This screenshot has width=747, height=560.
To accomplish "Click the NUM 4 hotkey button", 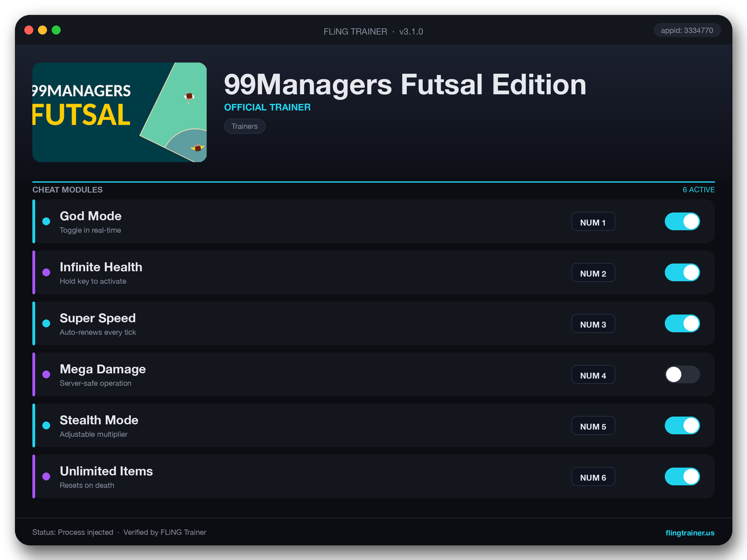I will 593,374.
